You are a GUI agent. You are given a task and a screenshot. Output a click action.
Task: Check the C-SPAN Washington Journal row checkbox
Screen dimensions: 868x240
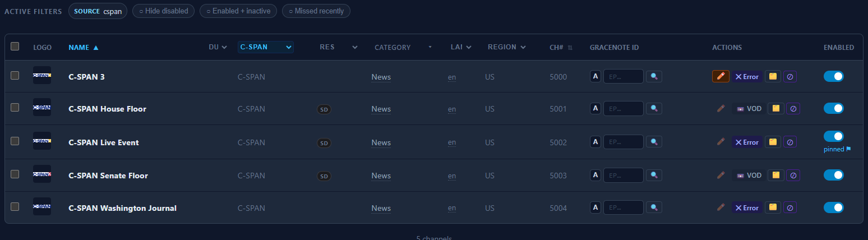(15, 206)
